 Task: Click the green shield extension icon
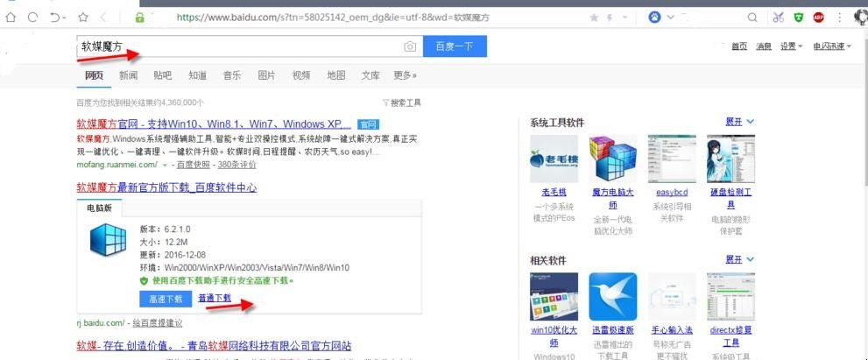click(798, 18)
